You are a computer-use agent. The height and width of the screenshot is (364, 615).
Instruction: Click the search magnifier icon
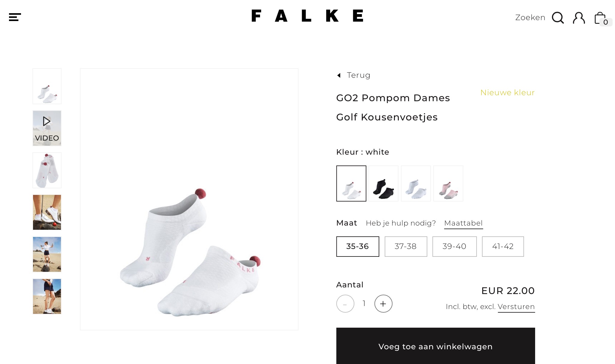point(558,18)
